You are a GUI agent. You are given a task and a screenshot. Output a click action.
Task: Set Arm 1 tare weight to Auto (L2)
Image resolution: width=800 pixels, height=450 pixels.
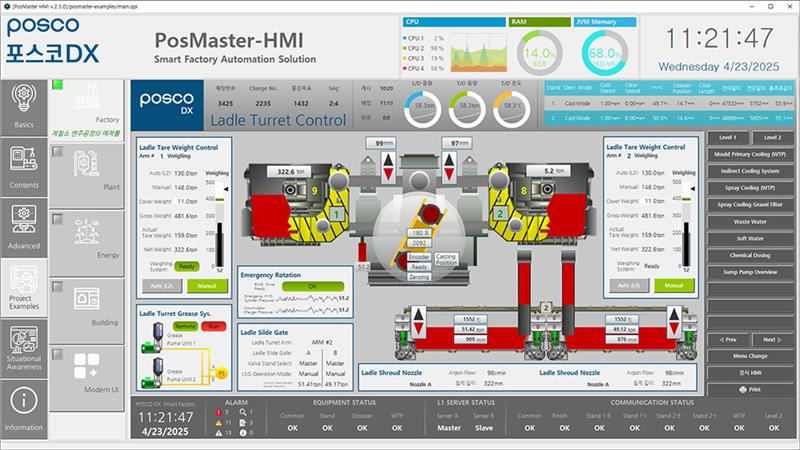click(162, 286)
